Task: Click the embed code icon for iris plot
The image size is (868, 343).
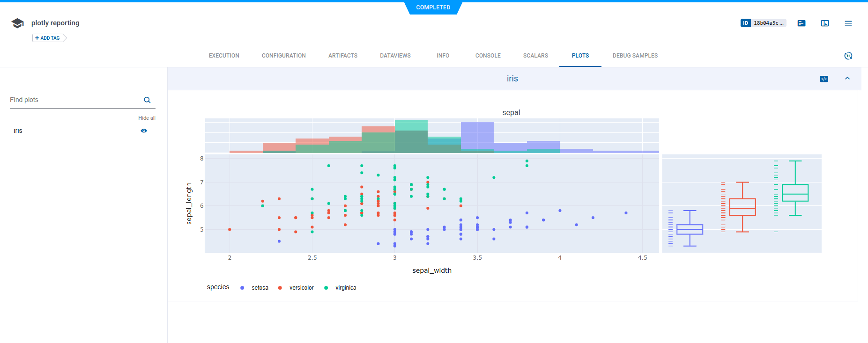Action: 824,79
